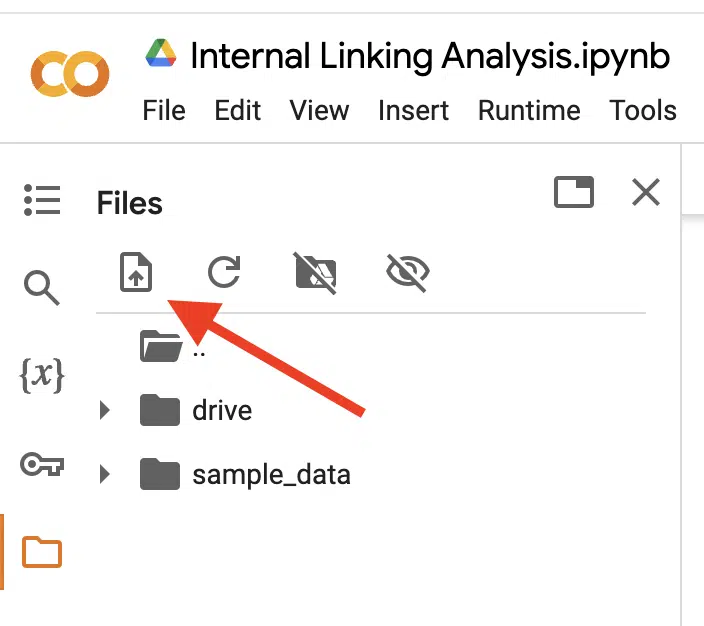
Task: Close the Files panel
Action: click(646, 192)
